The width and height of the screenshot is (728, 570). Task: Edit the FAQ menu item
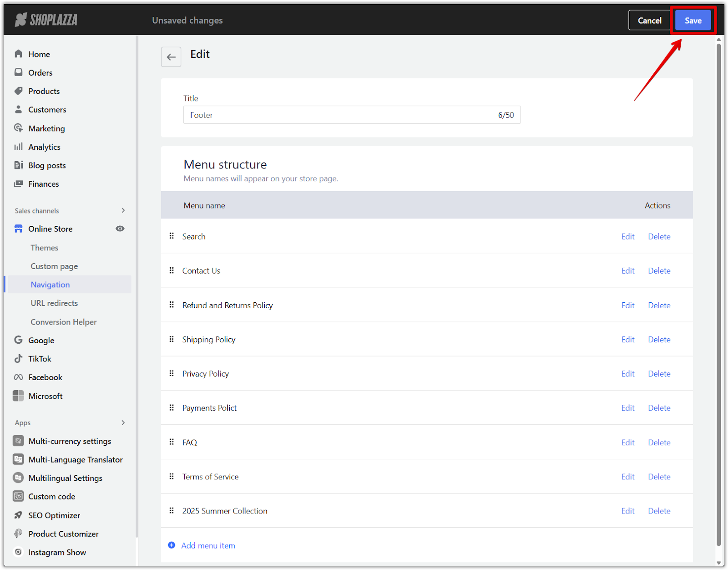(x=628, y=442)
